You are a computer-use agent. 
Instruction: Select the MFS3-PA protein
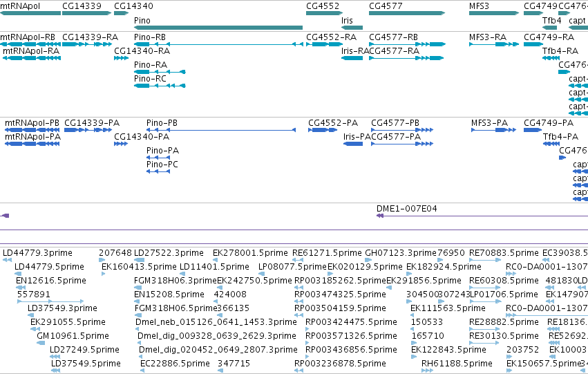click(x=493, y=130)
